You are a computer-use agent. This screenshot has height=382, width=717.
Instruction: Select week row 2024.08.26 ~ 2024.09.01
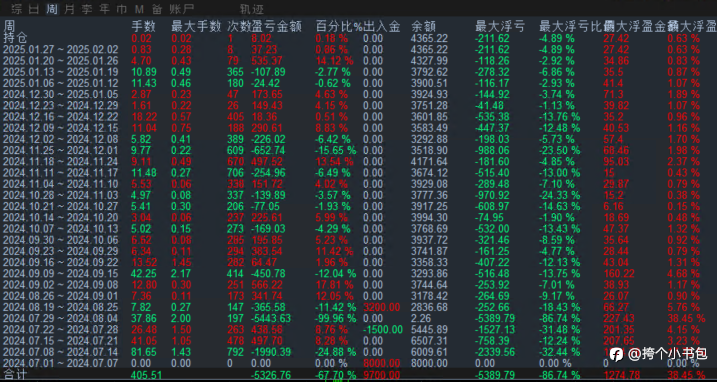point(60,296)
